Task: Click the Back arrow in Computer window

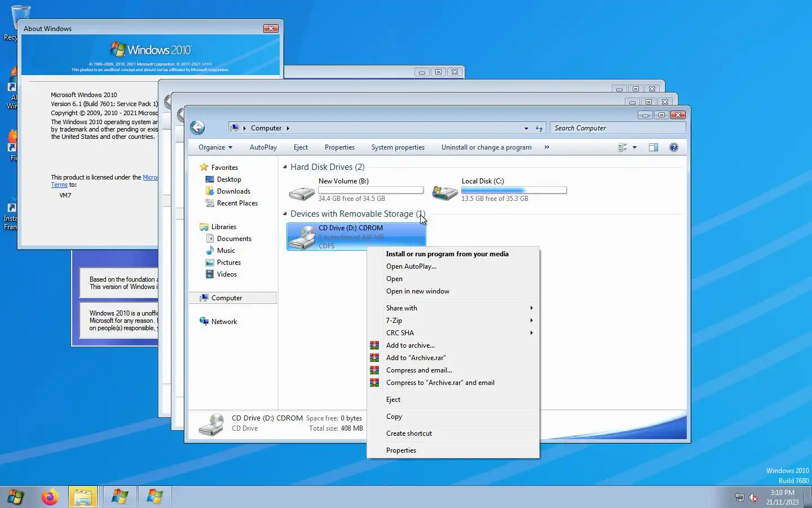Action: 197,128
